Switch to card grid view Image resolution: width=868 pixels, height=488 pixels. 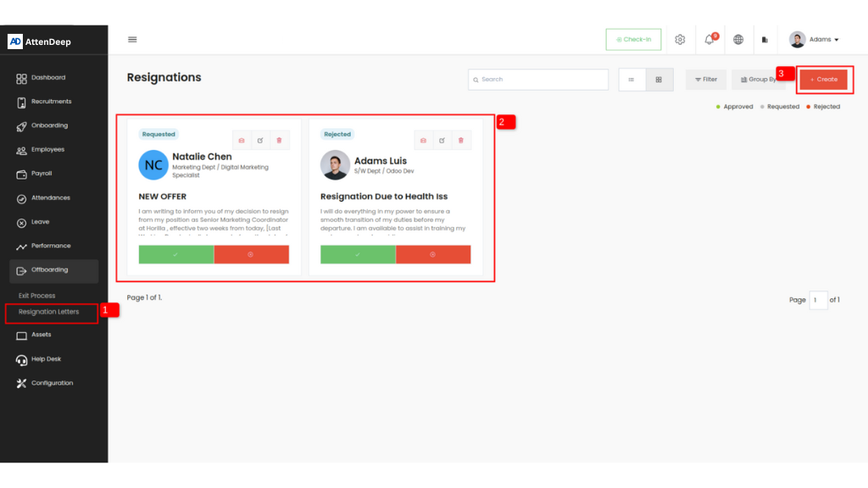pyautogui.click(x=659, y=80)
